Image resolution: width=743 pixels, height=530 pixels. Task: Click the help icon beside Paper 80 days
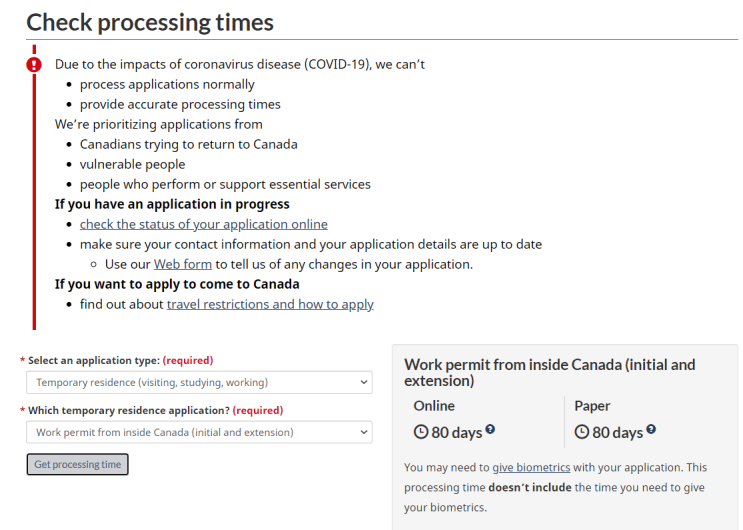coord(651,429)
